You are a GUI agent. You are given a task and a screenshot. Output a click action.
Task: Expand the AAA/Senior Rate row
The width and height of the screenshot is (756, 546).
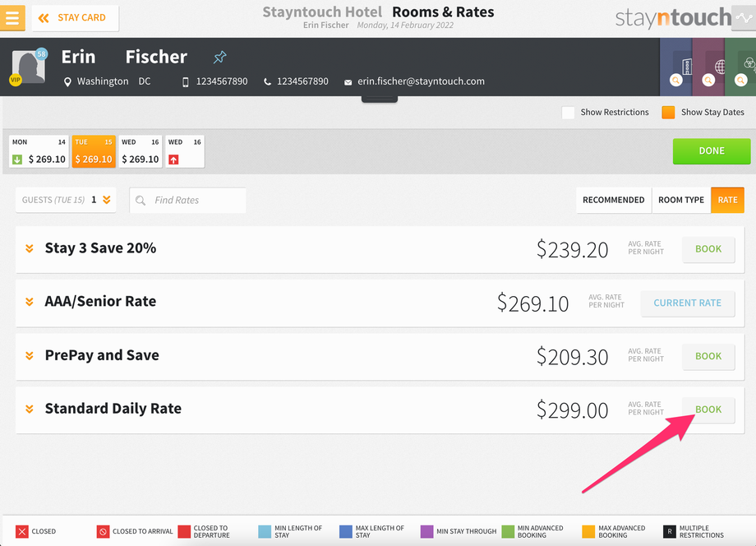[30, 302]
